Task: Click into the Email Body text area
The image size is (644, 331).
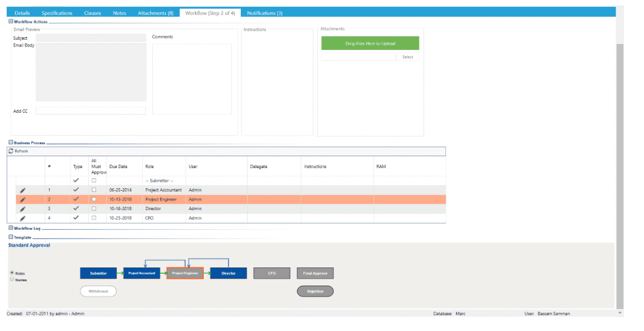Action: coord(91,72)
